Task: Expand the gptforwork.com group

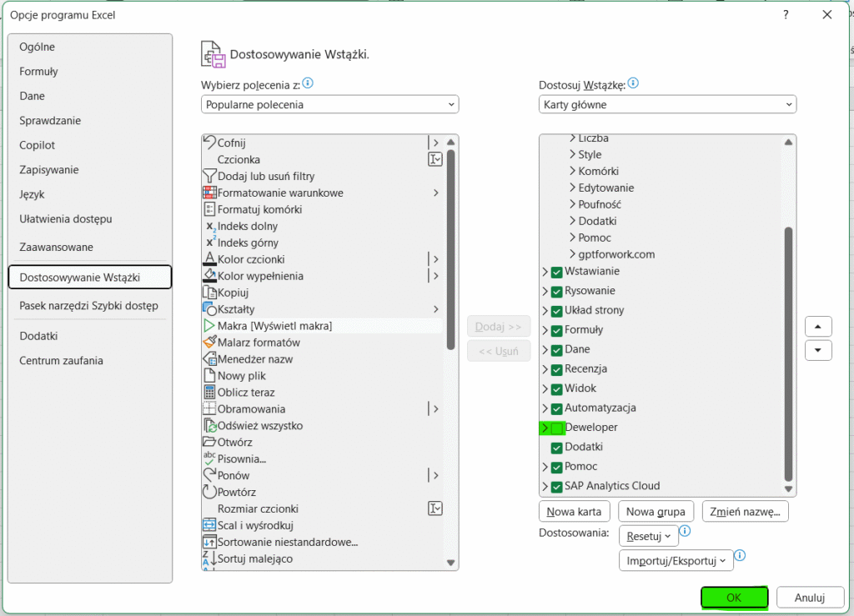Action: [572, 254]
